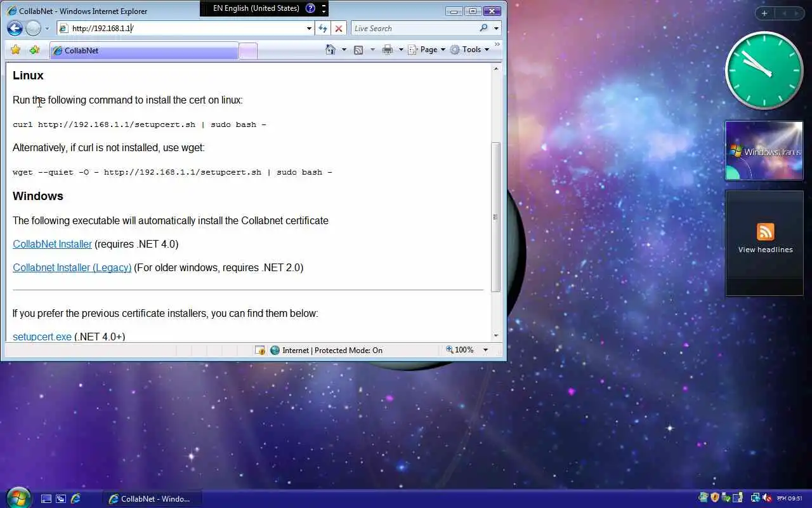Open a new blank tab
Viewport: 812px width, 508px height.
tap(248, 51)
